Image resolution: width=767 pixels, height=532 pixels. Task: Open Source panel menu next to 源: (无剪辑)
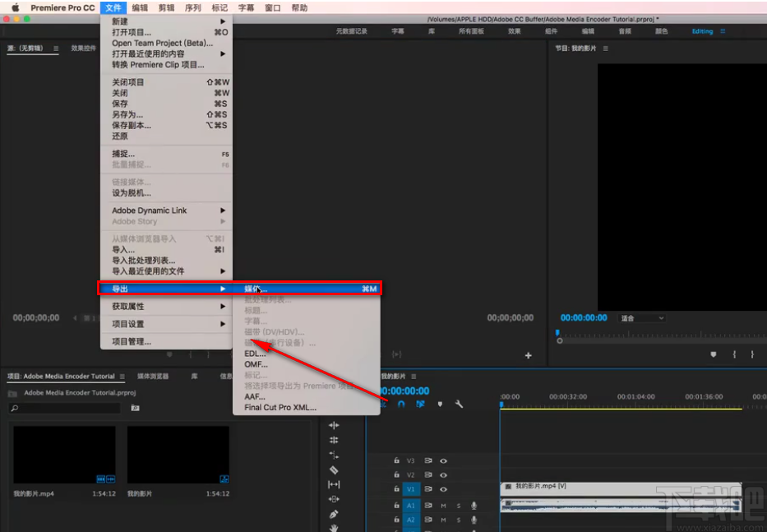(x=56, y=49)
